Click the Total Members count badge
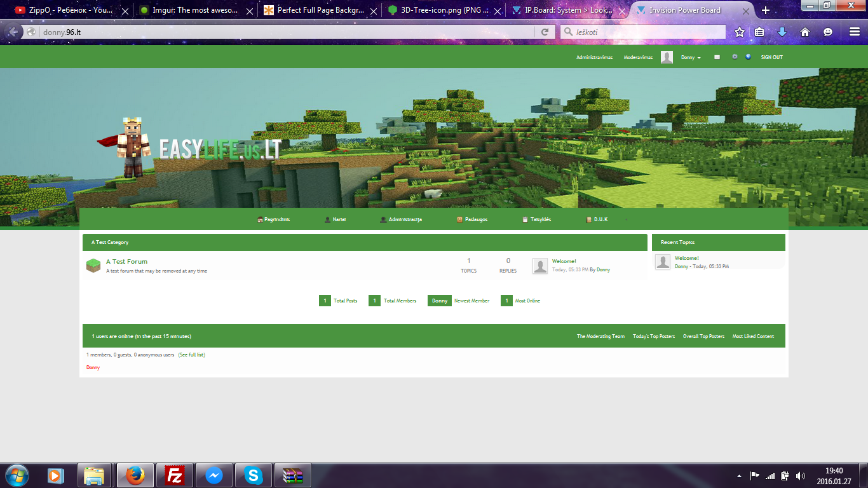Screen dimensions: 868x488 374,301
